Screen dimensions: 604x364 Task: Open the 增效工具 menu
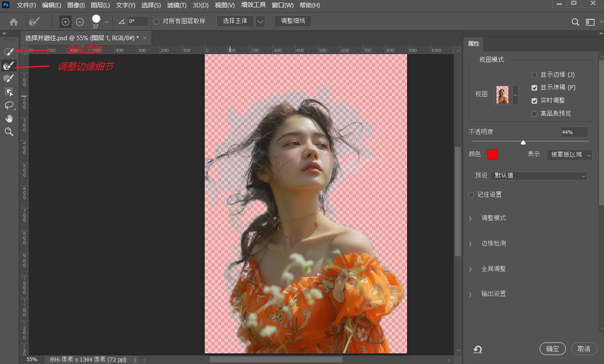click(x=253, y=5)
